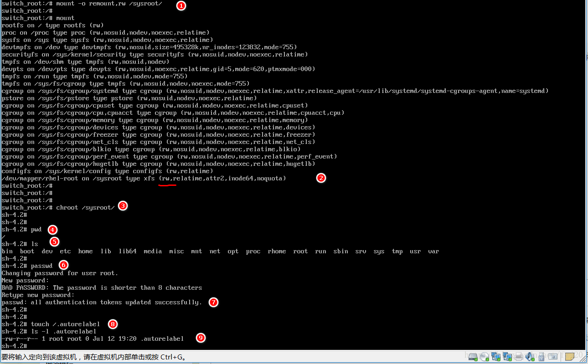
Task: Click the CD/DVD drive icon in status bar
Action: pyautogui.click(x=485, y=357)
